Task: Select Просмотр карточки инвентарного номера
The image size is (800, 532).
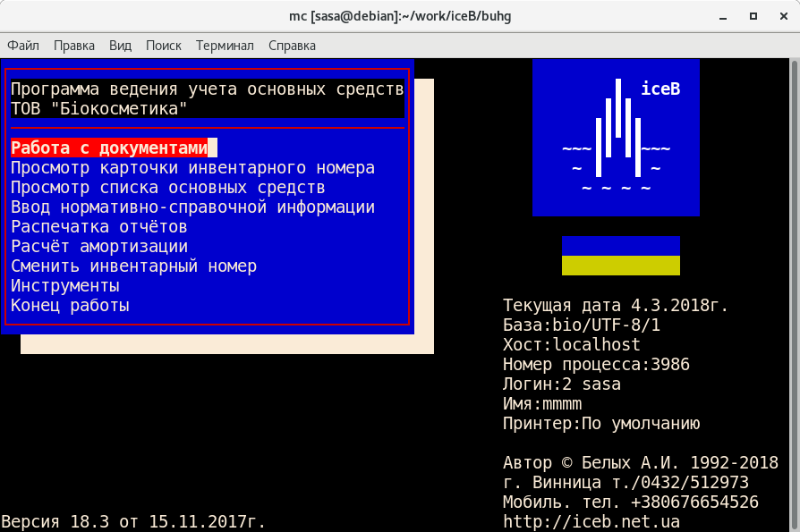Action: click(193, 168)
